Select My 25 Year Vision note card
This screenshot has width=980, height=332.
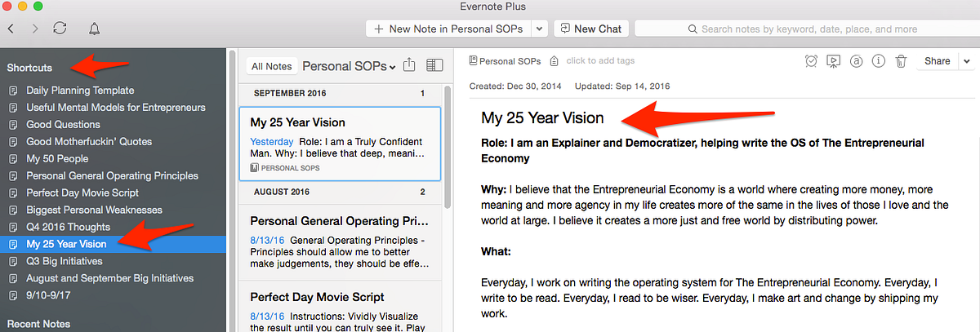click(340, 144)
